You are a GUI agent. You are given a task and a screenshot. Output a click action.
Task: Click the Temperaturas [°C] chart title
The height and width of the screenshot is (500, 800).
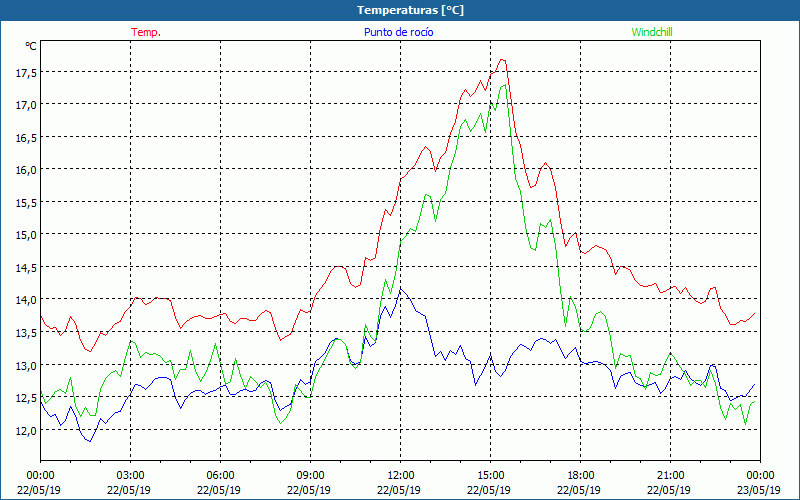tap(410, 10)
